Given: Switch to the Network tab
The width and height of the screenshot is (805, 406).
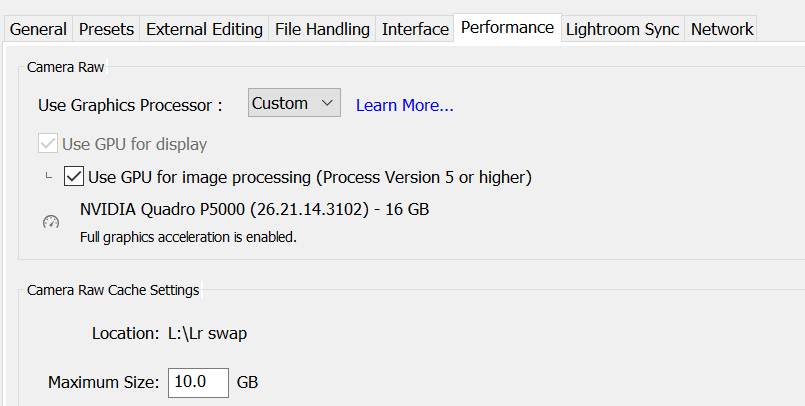Looking at the screenshot, I should tap(722, 29).
